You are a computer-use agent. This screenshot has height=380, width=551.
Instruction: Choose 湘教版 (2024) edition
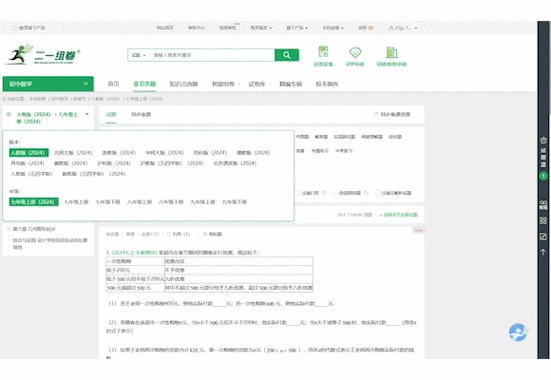tap(253, 153)
